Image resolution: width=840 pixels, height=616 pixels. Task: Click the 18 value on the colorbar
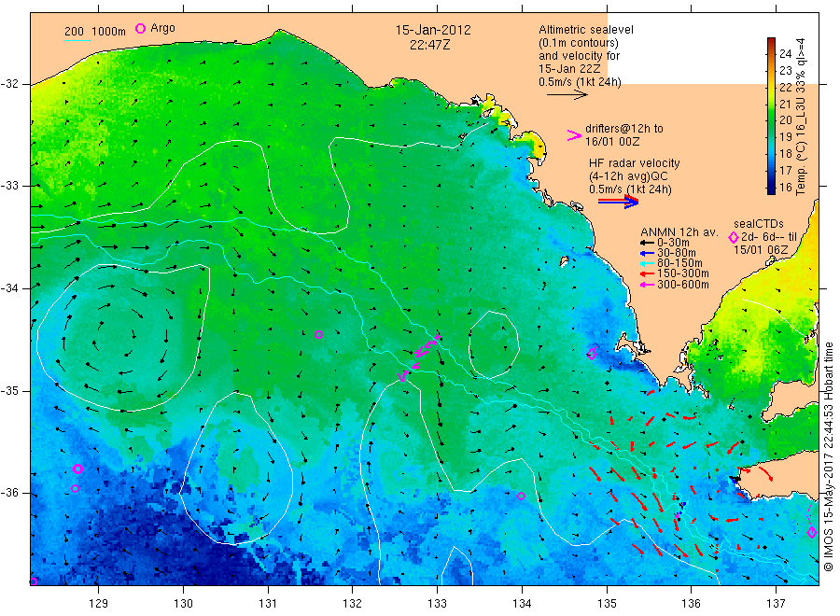[x=785, y=154]
